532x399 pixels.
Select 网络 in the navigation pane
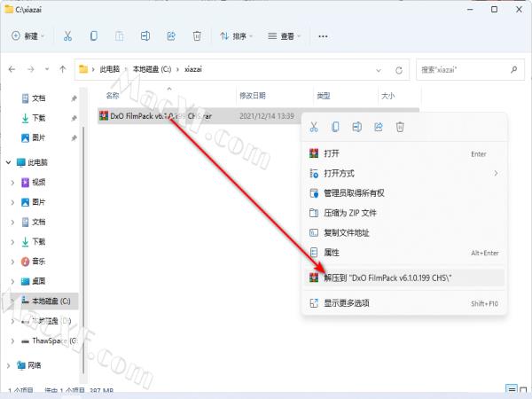(35, 365)
